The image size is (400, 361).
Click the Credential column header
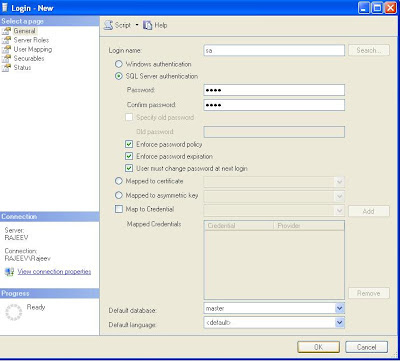pos(239,226)
